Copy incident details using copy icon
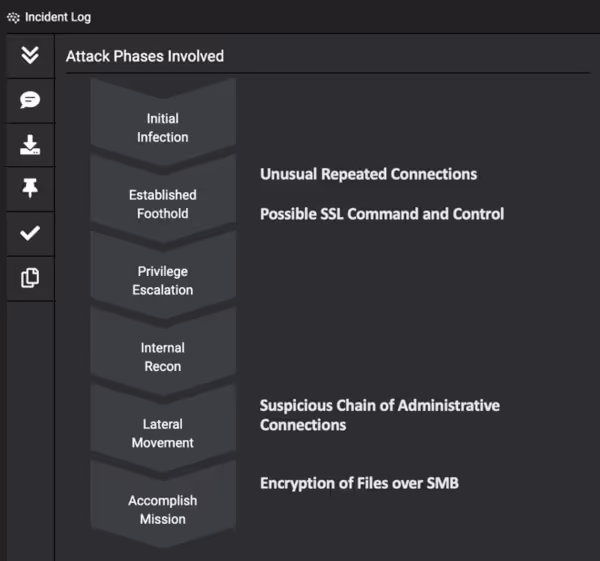This screenshot has height=561, width=600. (x=30, y=278)
